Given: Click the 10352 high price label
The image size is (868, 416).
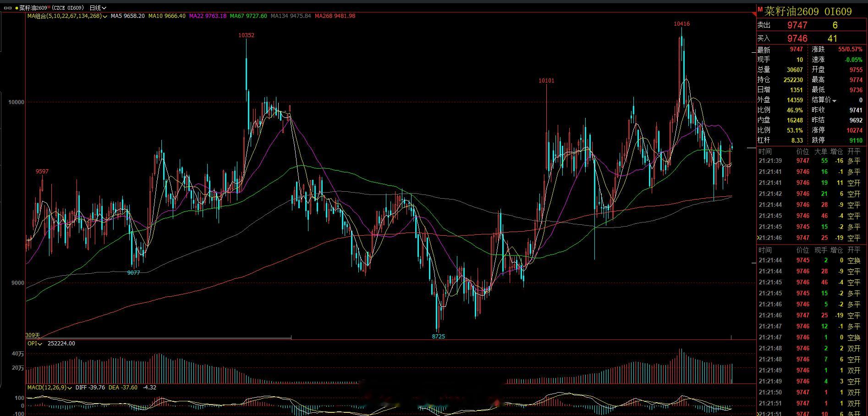Looking at the screenshot, I should tap(247, 35).
